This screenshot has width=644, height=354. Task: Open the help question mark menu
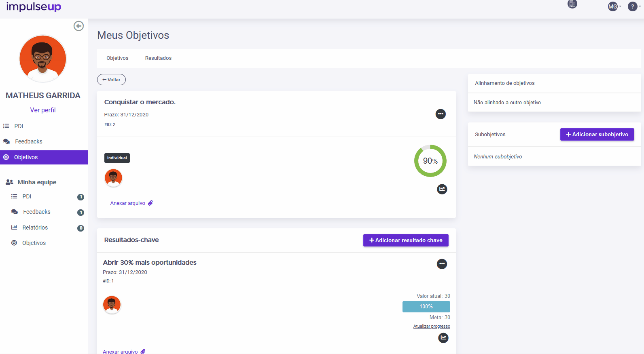tap(634, 6)
